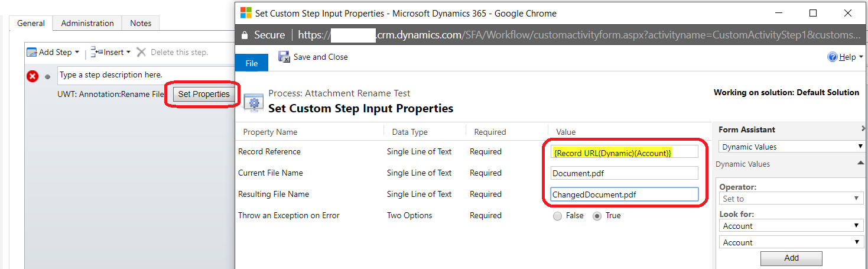Click the Value column header
The image size is (868, 269).
[565, 132]
